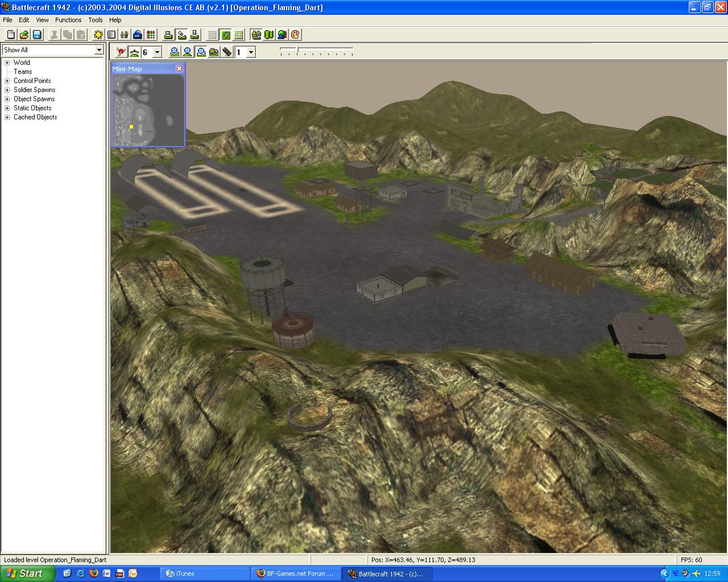Open the Functions menu
This screenshot has height=582, width=728.
68,20
